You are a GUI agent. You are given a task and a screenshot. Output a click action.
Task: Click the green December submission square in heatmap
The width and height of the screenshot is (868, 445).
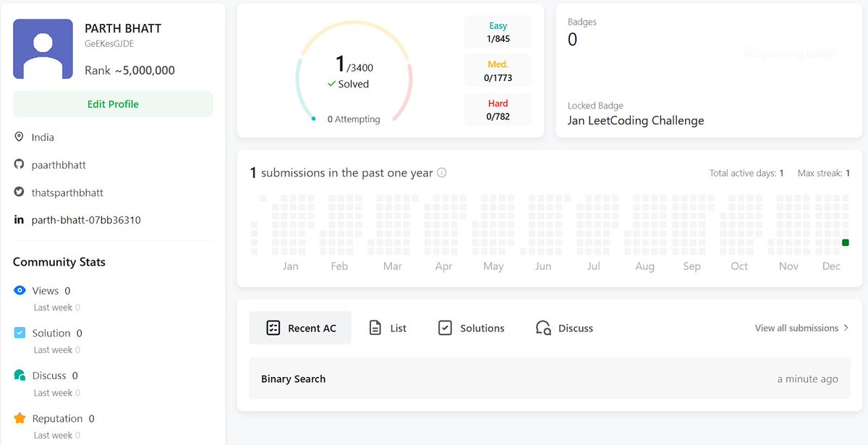[x=846, y=242]
